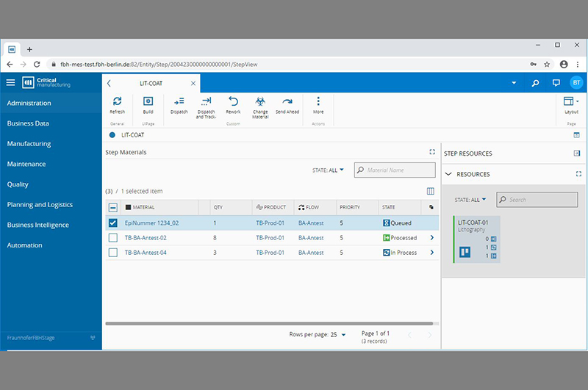Collapse the RESOURCES section chevron
The height and width of the screenshot is (390, 588).
coord(448,174)
